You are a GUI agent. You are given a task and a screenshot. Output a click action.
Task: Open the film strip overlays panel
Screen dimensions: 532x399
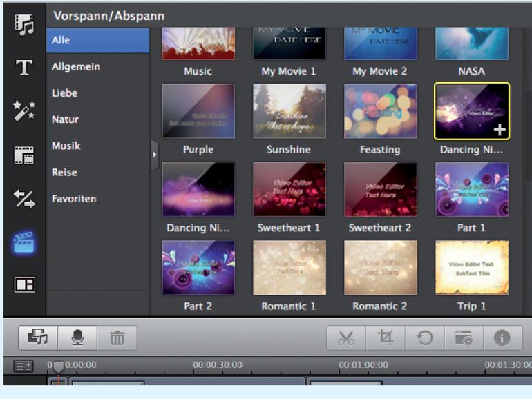[x=25, y=155]
